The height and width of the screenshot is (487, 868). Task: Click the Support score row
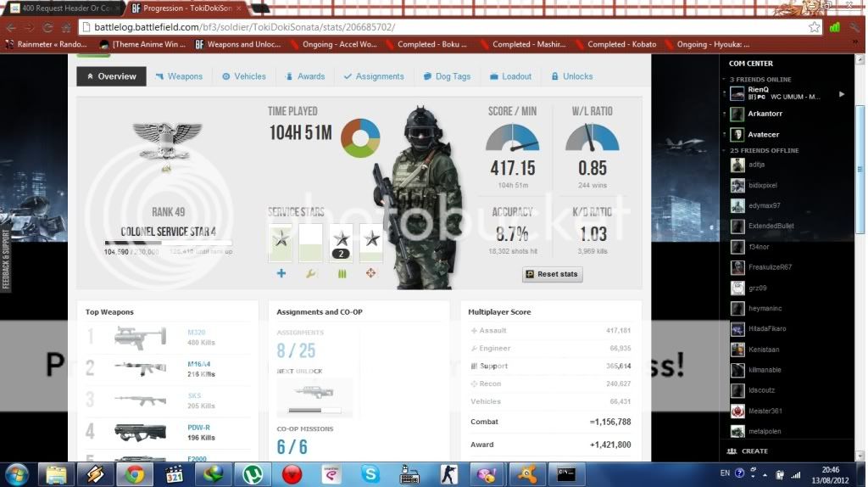click(x=550, y=367)
